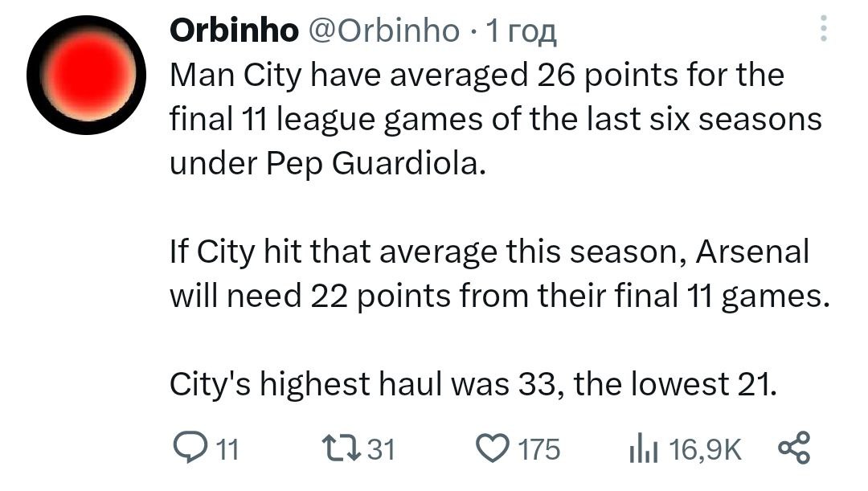Like the tweet with the heart icon

click(x=491, y=448)
